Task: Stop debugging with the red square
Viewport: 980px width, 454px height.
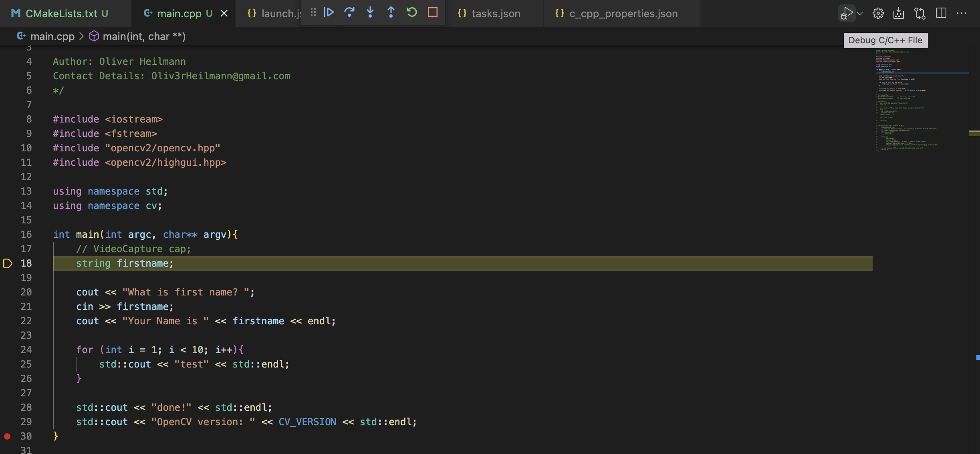Action: coord(433,12)
